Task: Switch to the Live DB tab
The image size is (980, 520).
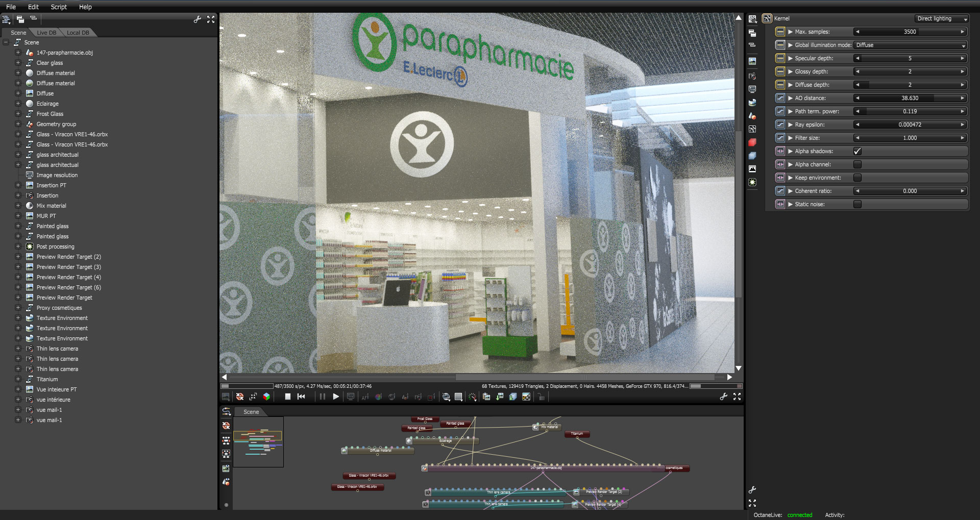Action: (x=46, y=33)
